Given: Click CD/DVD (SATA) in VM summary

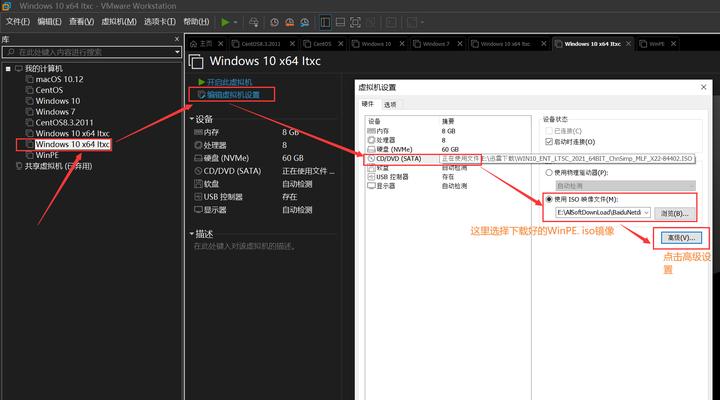Looking at the screenshot, I should [228, 171].
